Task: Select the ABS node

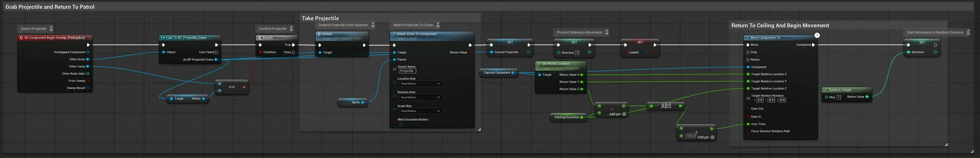Action: coord(666,106)
